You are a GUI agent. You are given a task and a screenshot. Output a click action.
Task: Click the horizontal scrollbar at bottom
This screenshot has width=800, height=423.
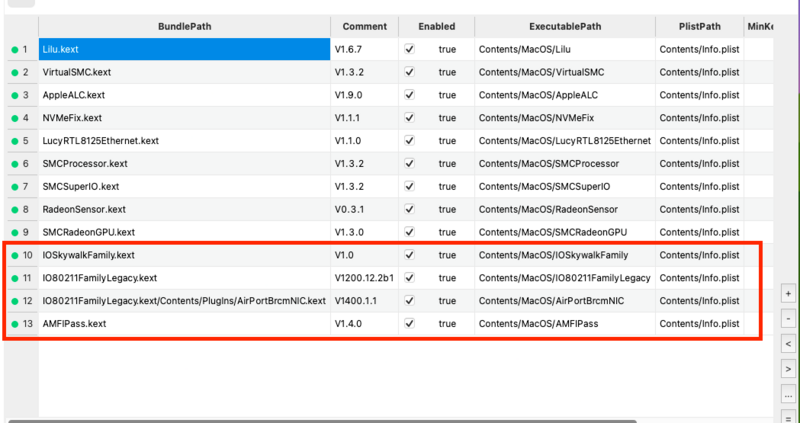(x=322, y=421)
